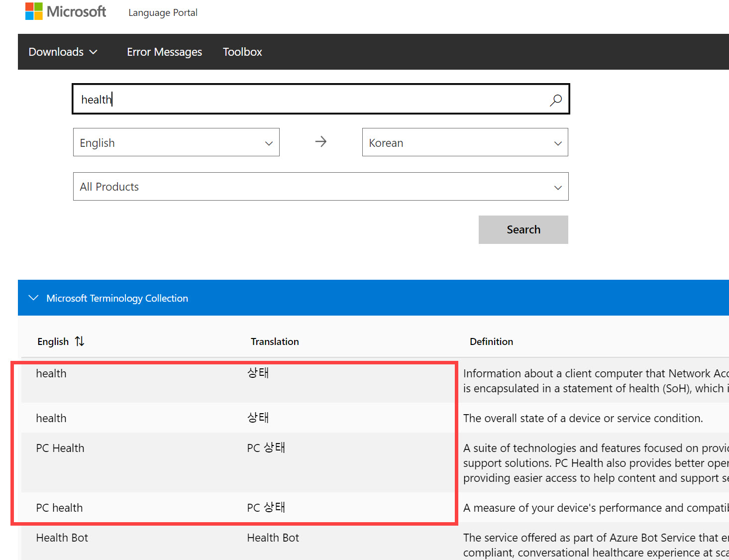Open the All Products dropdown

[x=320, y=187]
